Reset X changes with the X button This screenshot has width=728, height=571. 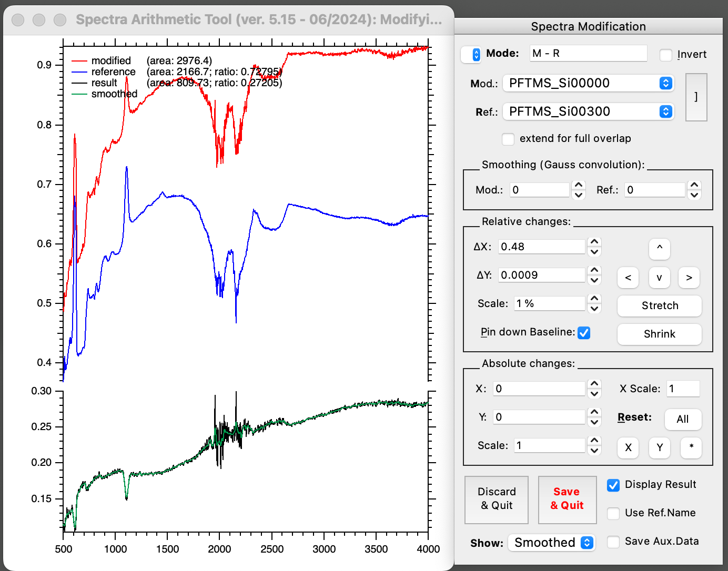(628, 447)
